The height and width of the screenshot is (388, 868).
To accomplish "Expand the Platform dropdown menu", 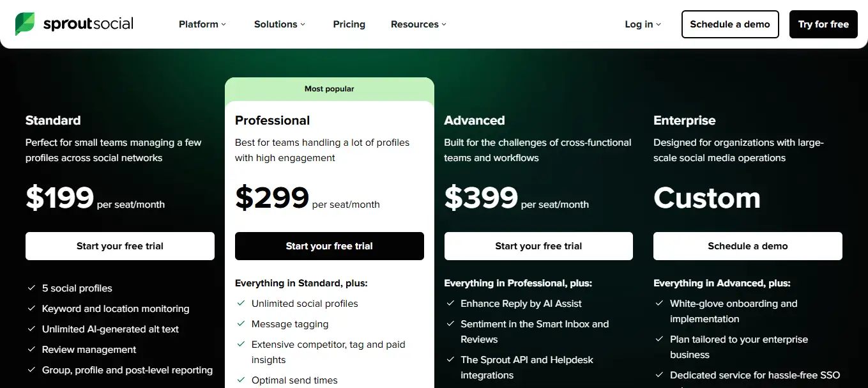I will tap(202, 24).
